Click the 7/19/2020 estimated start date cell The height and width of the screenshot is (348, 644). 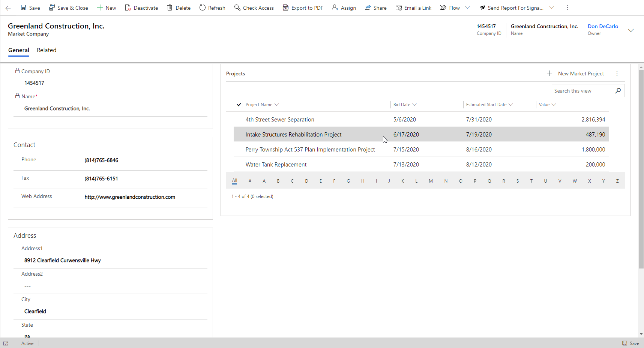pyautogui.click(x=479, y=135)
